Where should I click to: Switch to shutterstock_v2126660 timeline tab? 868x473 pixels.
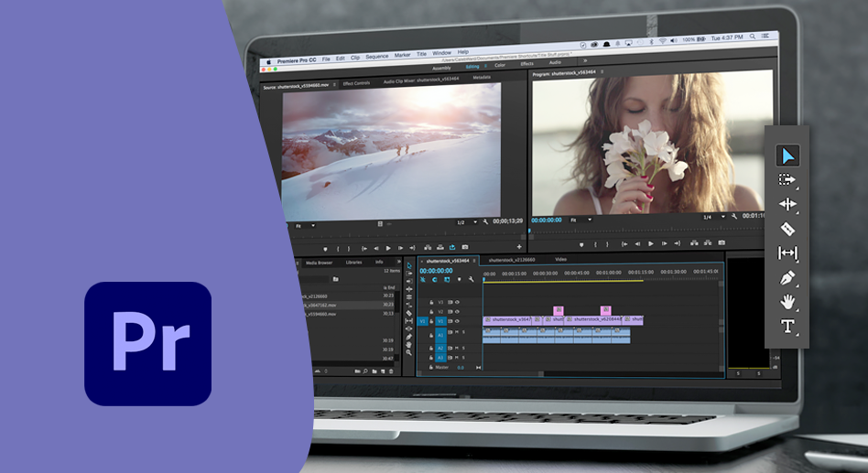[512, 260]
